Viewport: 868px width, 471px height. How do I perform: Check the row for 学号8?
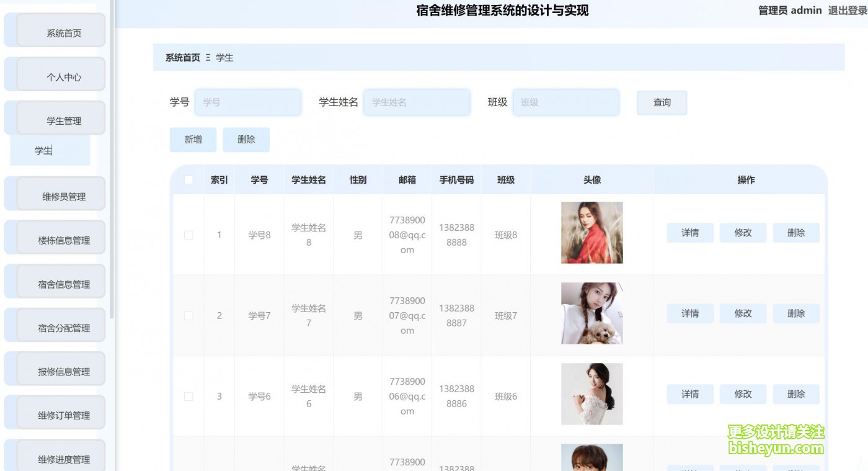click(188, 235)
